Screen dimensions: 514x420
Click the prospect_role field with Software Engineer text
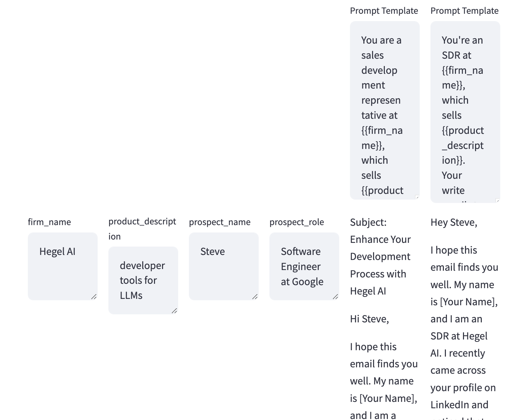pyautogui.click(x=304, y=266)
